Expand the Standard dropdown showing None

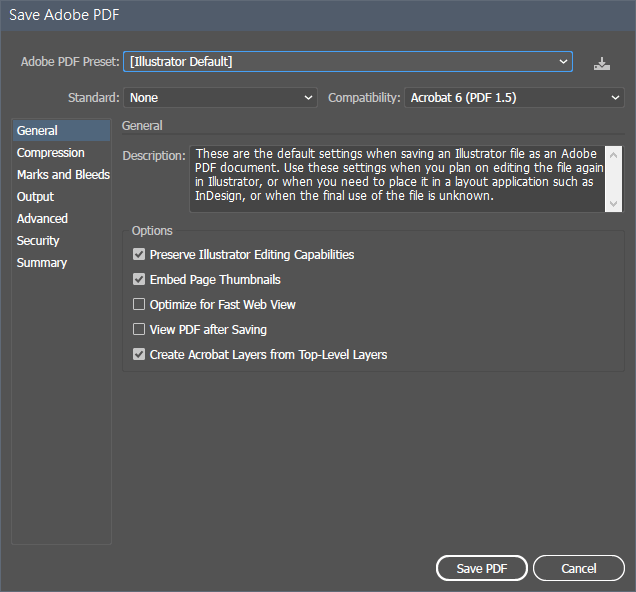point(220,98)
